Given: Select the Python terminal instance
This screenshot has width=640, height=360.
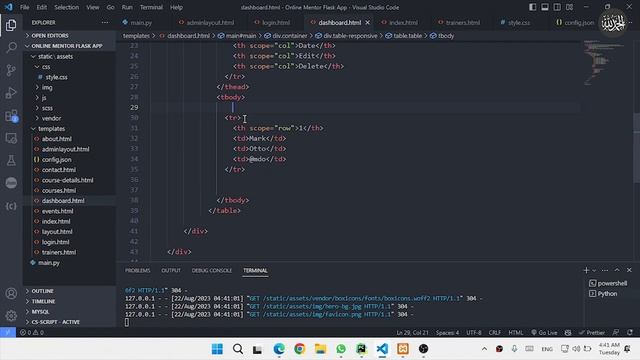Looking at the screenshot, I should click(603, 293).
